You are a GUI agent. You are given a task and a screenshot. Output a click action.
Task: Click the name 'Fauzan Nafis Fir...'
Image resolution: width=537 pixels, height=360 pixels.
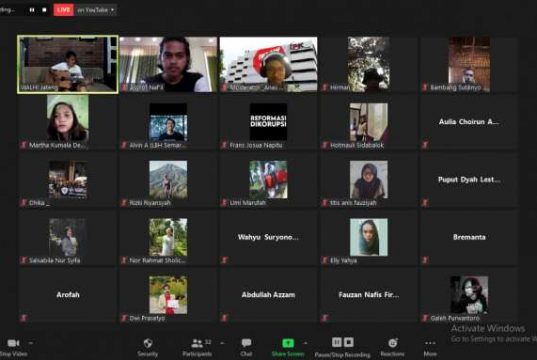[x=369, y=295]
